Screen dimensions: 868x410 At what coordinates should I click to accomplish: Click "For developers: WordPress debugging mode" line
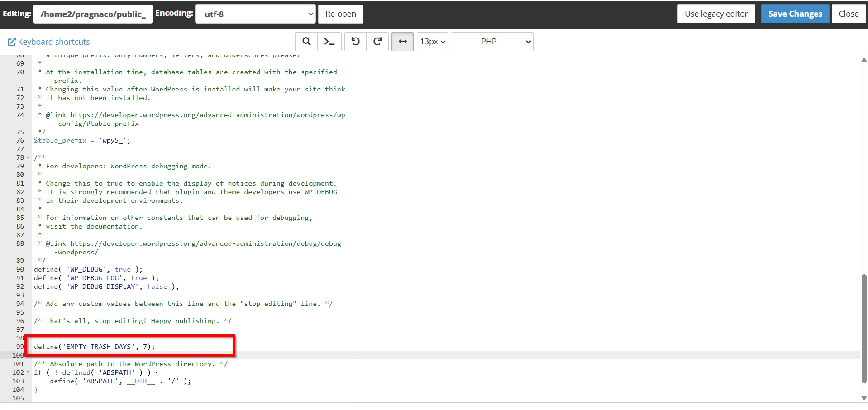[124, 167]
